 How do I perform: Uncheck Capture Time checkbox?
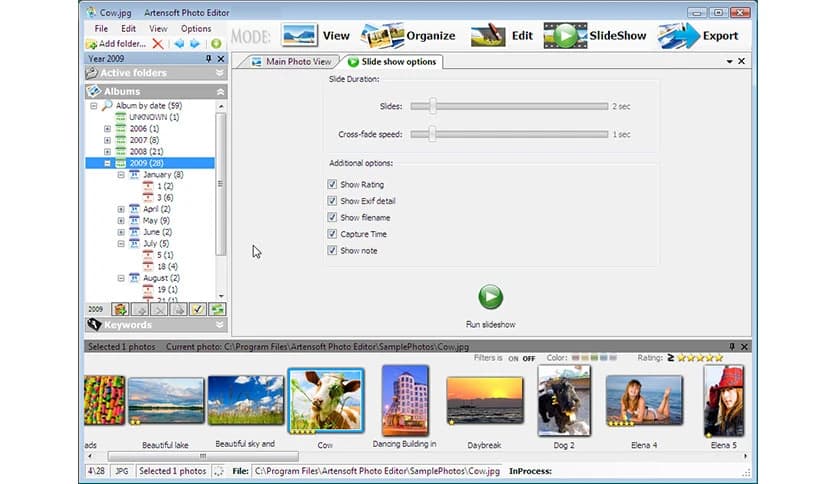[332, 234]
